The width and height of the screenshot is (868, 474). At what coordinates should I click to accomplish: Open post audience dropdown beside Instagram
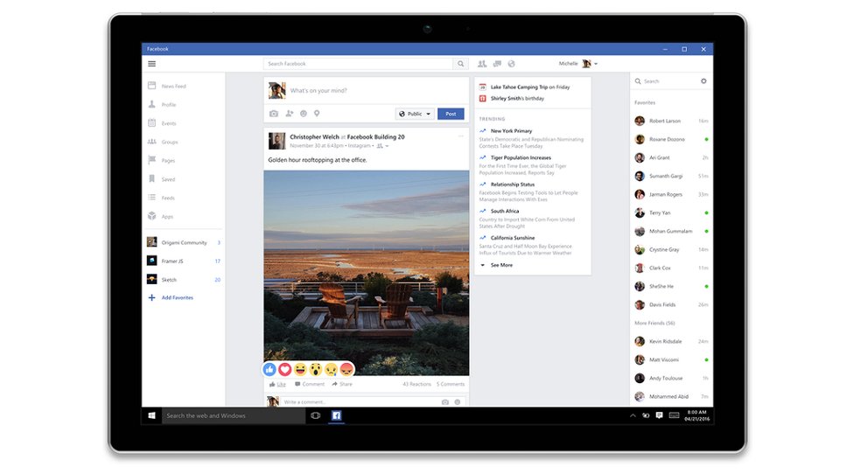[x=383, y=146]
